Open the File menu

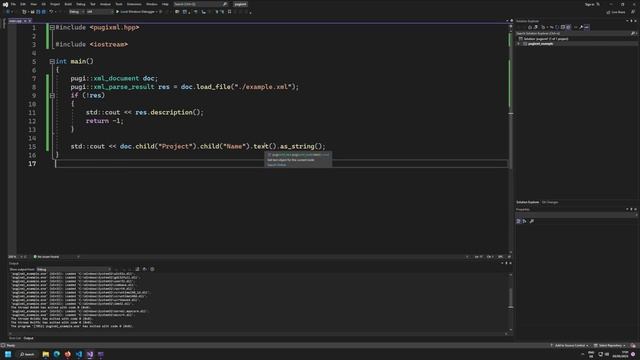click(13, 4)
